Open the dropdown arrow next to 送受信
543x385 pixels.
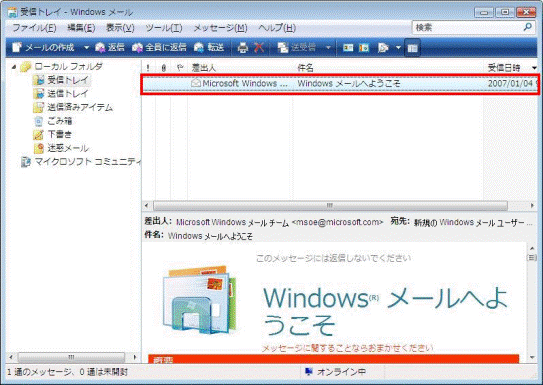(x=328, y=47)
